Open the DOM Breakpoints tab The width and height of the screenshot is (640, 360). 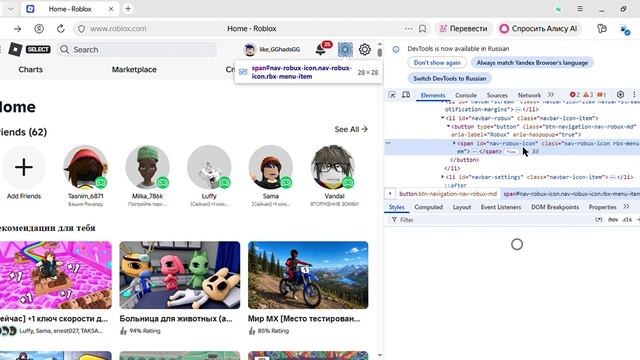click(x=555, y=207)
